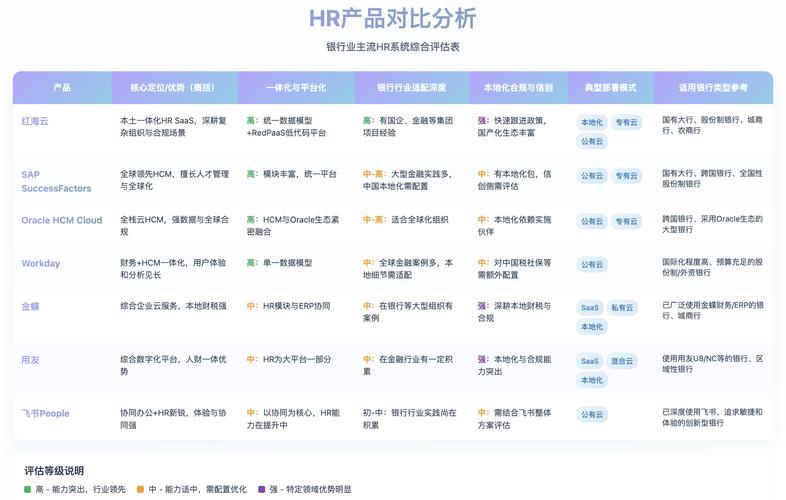Click the 适用银行类型参考 column header

tap(713, 87)
